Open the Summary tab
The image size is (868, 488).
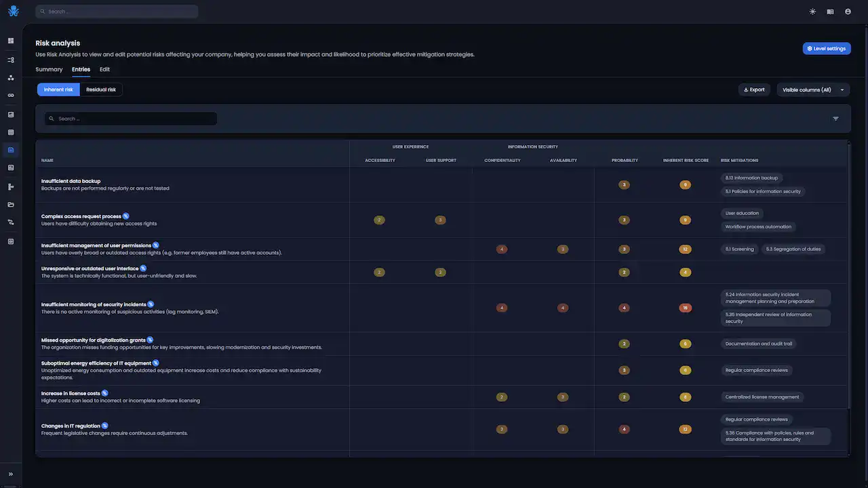click(x=49, y=69)
